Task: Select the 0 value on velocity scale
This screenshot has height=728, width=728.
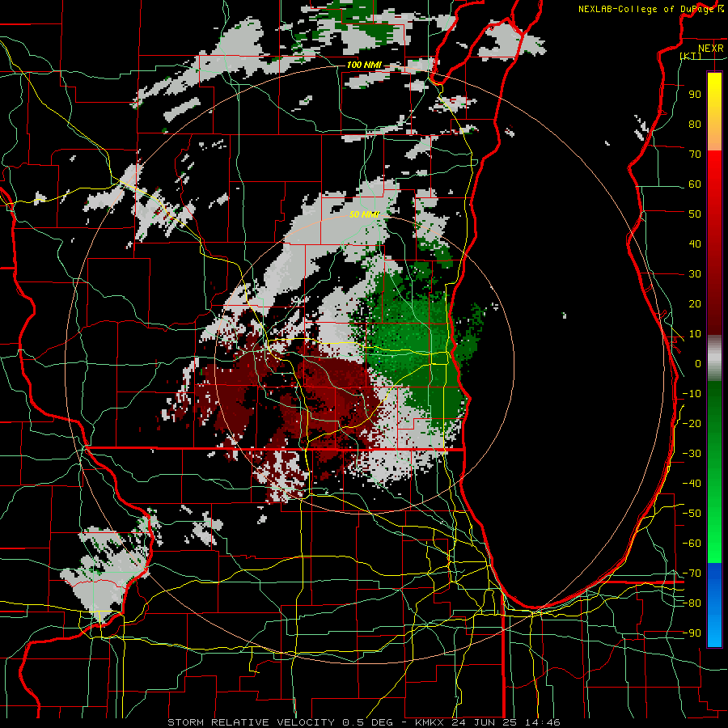Action: (x=698, y=364)
